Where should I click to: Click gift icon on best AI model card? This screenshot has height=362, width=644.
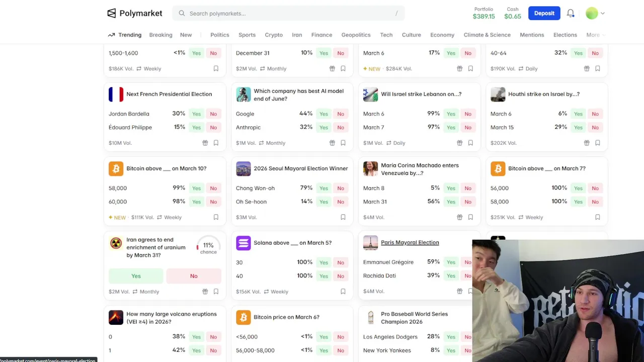point(332,143)
